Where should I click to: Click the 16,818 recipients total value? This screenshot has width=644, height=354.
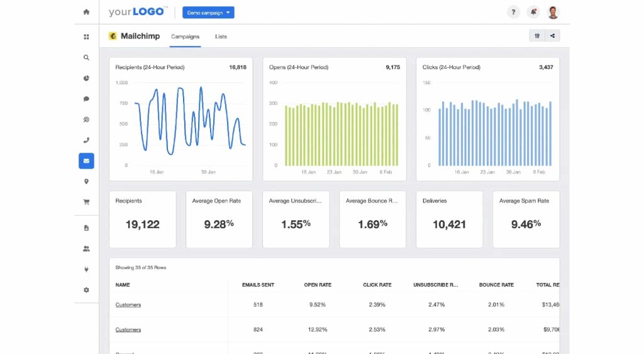click(x=238, y=67)
